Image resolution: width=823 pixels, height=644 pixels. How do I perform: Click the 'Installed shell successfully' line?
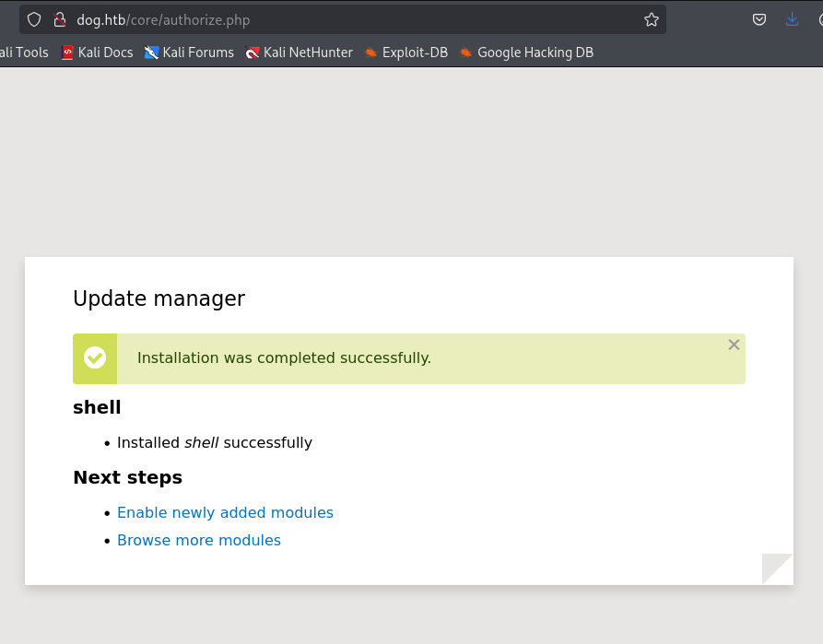point(215,443)
